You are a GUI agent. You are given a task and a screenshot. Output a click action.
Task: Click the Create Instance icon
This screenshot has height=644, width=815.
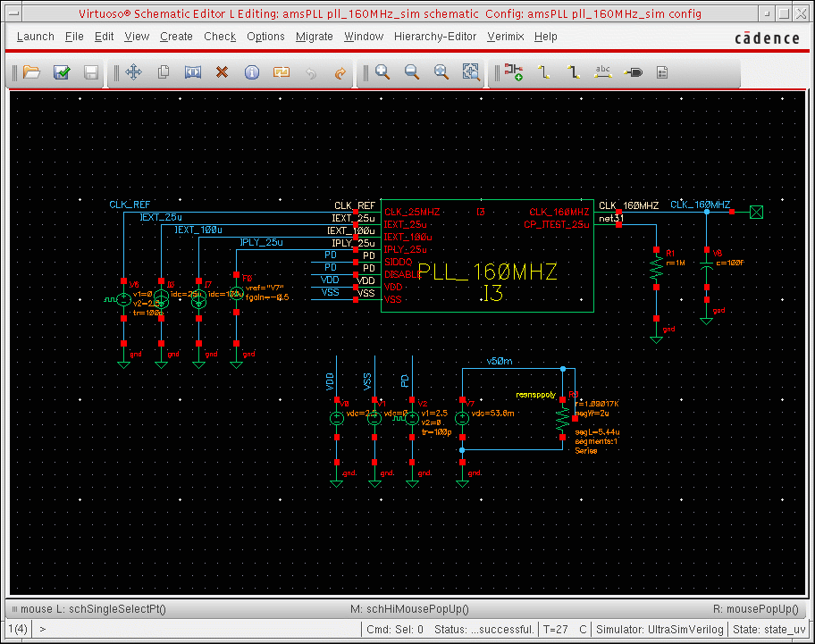[513, 72]
